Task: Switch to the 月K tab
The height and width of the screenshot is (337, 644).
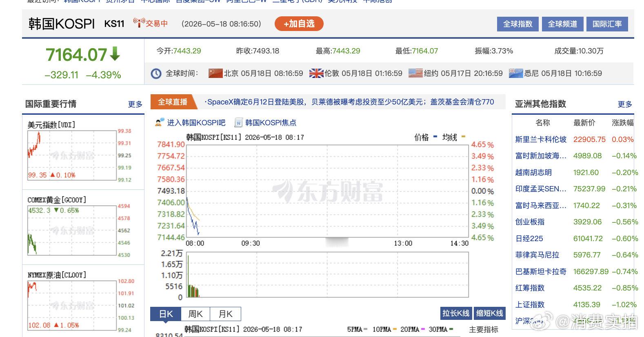Action: coord(225,314)
